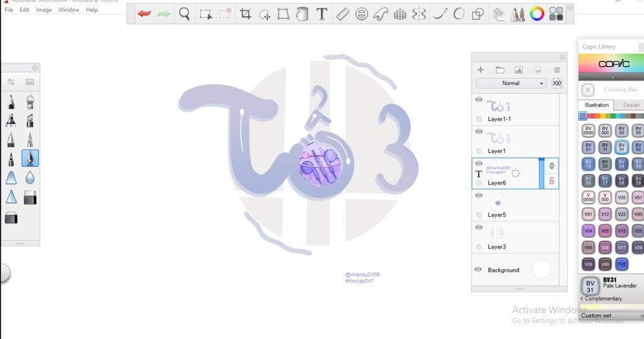Toggle the Brush Palette toolbar icon
The image size is (644, 339).
tap(518, 14)
